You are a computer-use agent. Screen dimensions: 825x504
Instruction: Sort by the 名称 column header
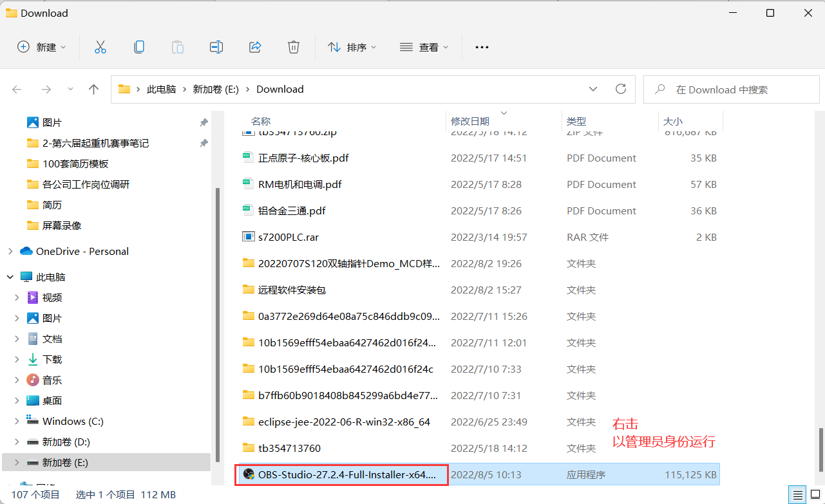click(x=261, y=121)
